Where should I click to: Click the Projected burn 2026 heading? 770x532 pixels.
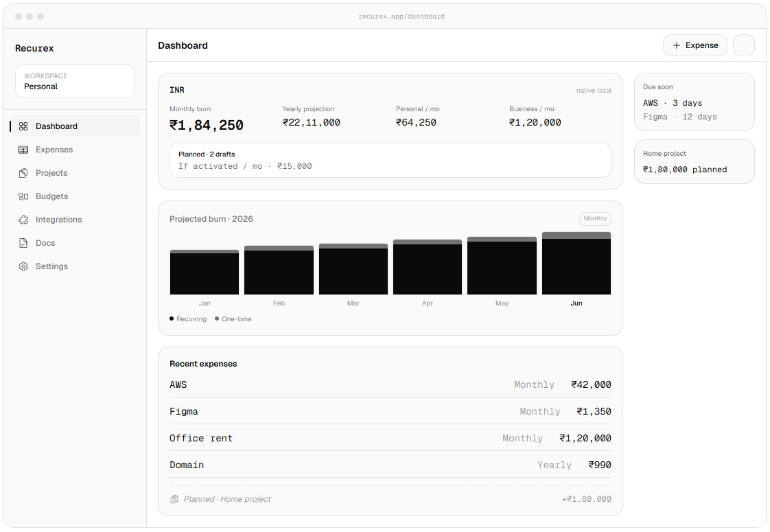click(211, 219)
